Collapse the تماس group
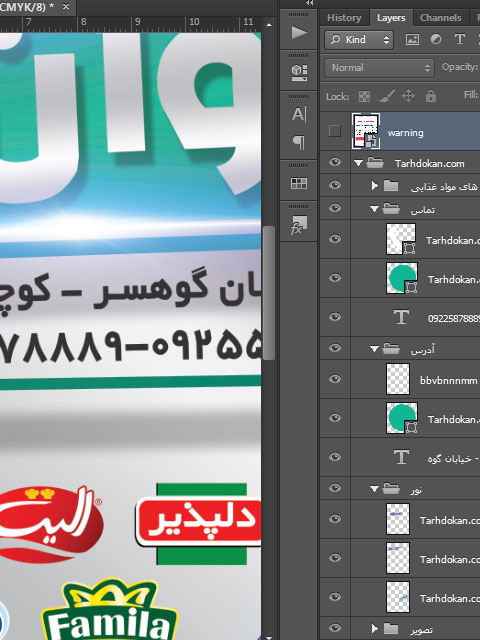 (x=374, y=209)
